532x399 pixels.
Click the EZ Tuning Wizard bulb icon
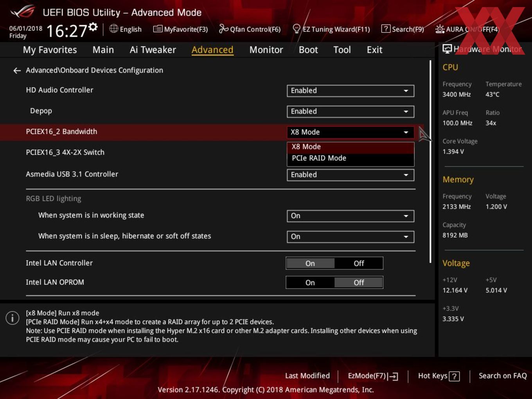coord(297,29)
